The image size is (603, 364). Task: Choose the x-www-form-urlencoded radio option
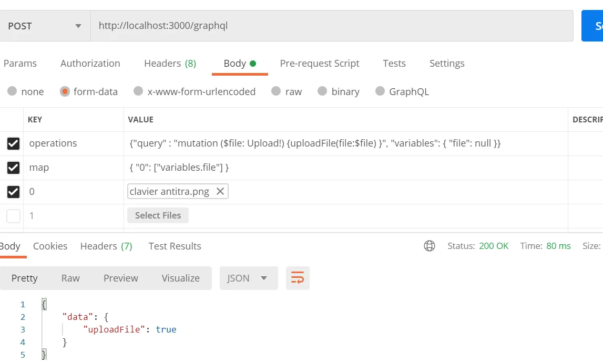coord(138,91)
